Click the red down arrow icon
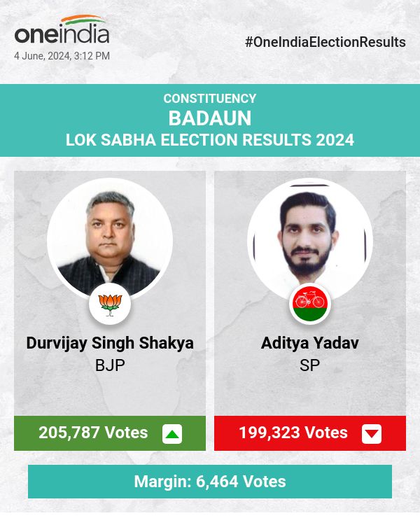Screen dimensions: 420x525 [372, 434]
